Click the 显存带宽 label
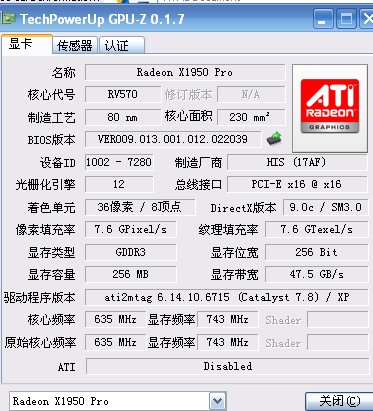The width and height of the screenshot is (373, 411). (x=235, y=275)
